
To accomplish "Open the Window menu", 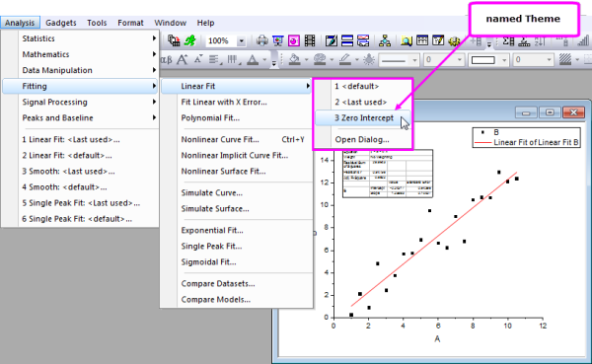I will pos(171,23).
